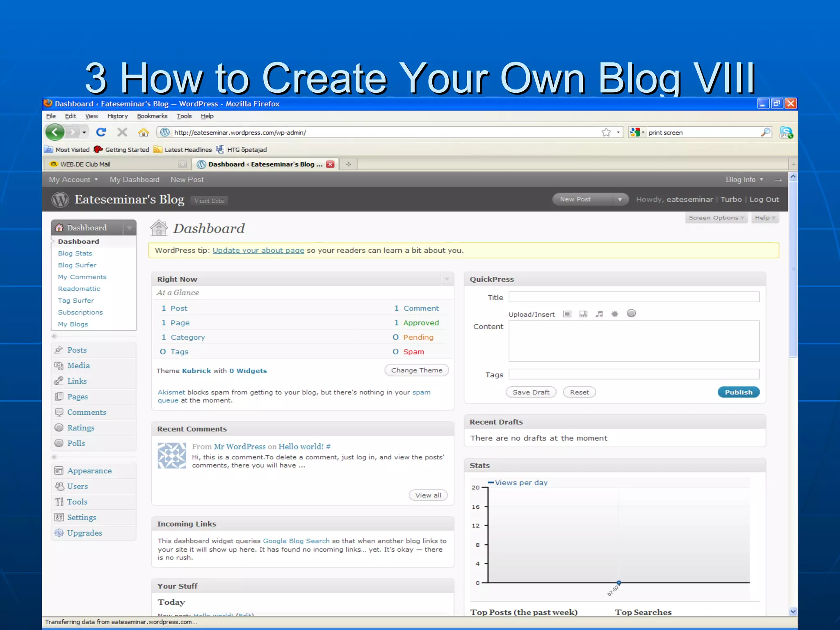Open the Users section in sidebar
The image size is (840, 630).
coord(94,486)
